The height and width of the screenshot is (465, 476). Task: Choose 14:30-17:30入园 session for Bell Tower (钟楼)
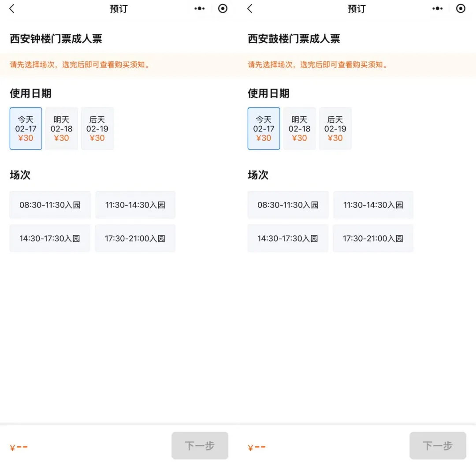[x=50, y=238]
